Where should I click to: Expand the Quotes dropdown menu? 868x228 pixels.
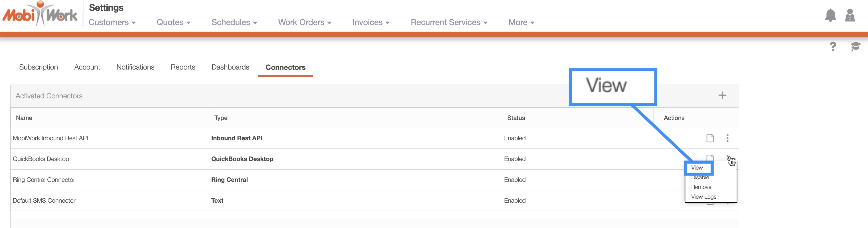pos(174,23)
